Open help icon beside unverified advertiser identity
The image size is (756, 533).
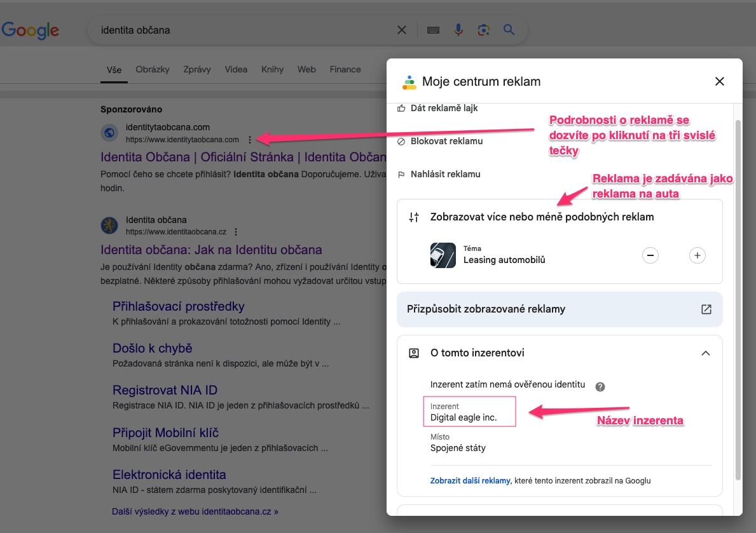pyautogui.click(x=600, y=386)
